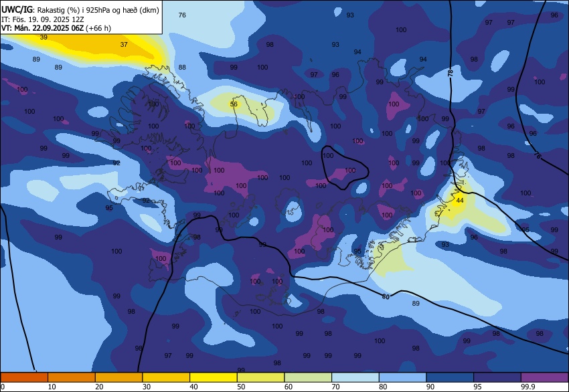Viewport: 569px width, 392px height.
Task: Pick the 30–40 amber legend swatch
Action: (166, 377)
